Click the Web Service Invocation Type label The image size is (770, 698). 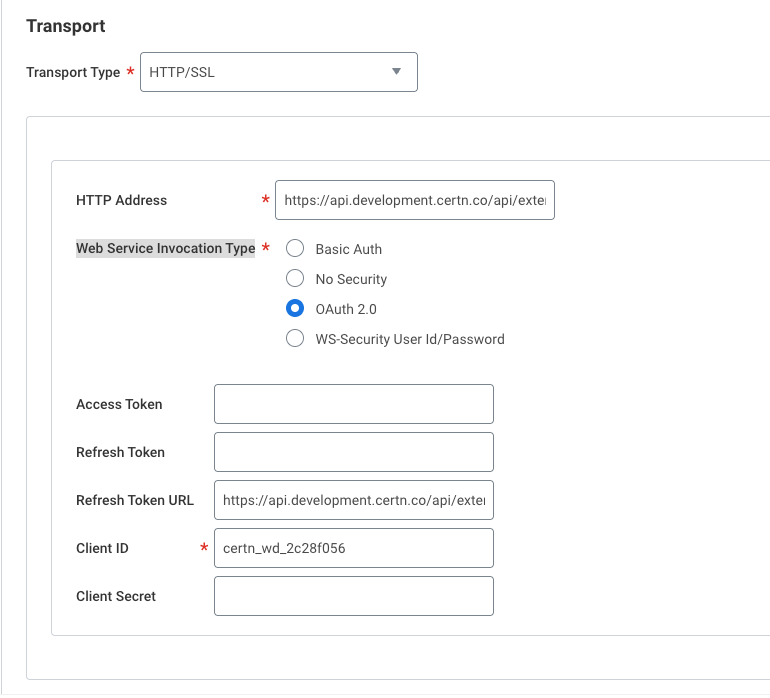[165, 249]
